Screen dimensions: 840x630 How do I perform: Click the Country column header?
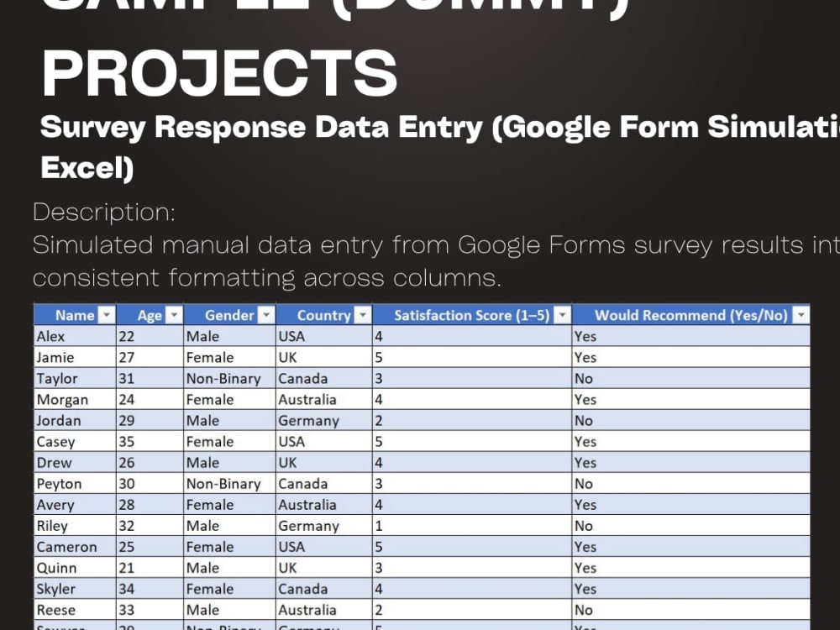pos(323,315)
